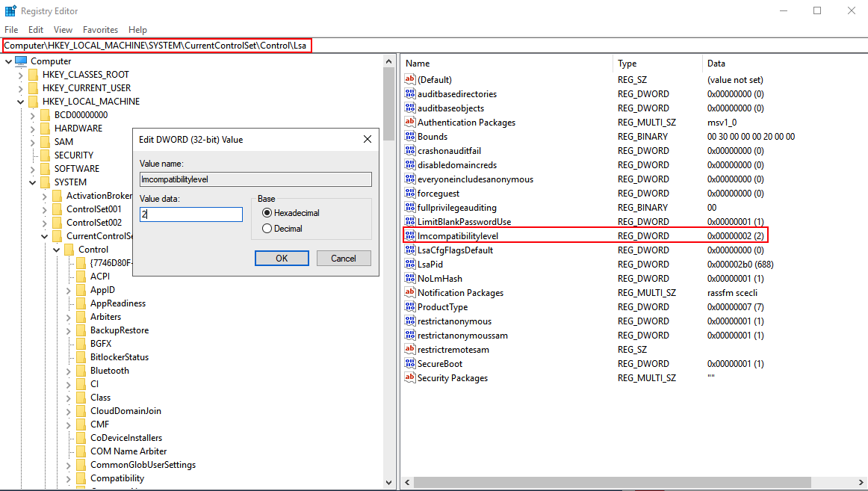This screenshot has width=868, height=491.
Task: Select the SECURITY key in tree
Action: coord(74,155)
